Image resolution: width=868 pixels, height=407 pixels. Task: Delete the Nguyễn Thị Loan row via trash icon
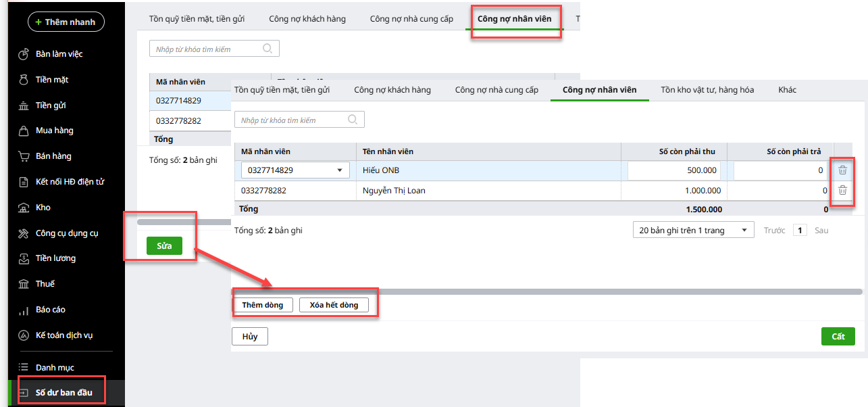pyautogui.click(x=842, y=191)
